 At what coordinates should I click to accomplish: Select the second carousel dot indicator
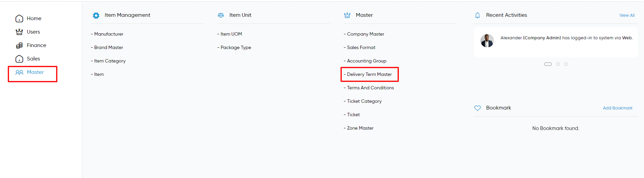pos(558,64)
